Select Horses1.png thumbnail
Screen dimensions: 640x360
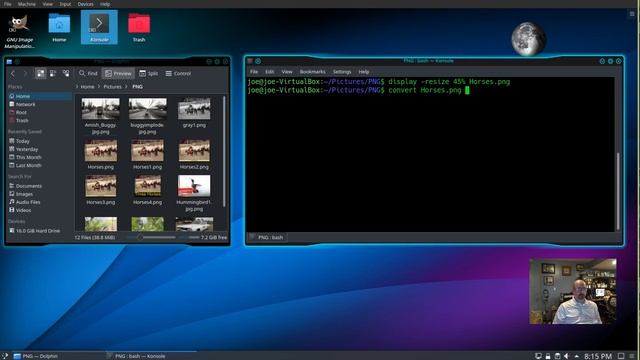pos(147,151)
